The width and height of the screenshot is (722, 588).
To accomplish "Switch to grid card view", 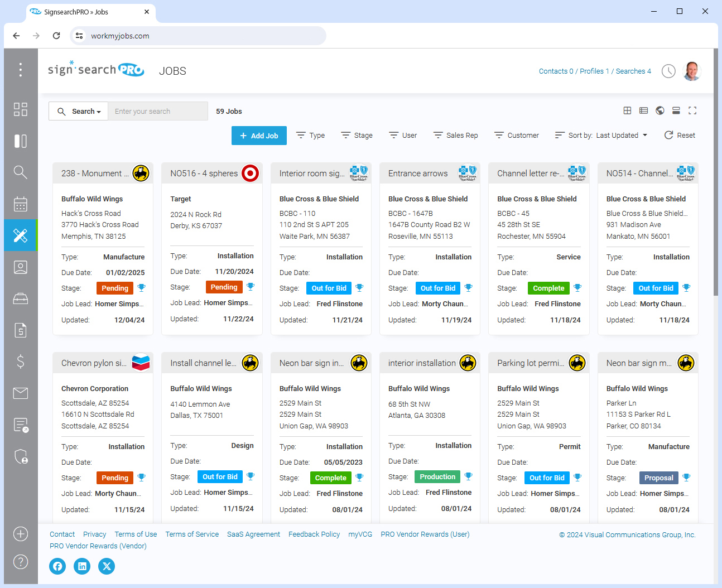I will click(x=627, y=110).
